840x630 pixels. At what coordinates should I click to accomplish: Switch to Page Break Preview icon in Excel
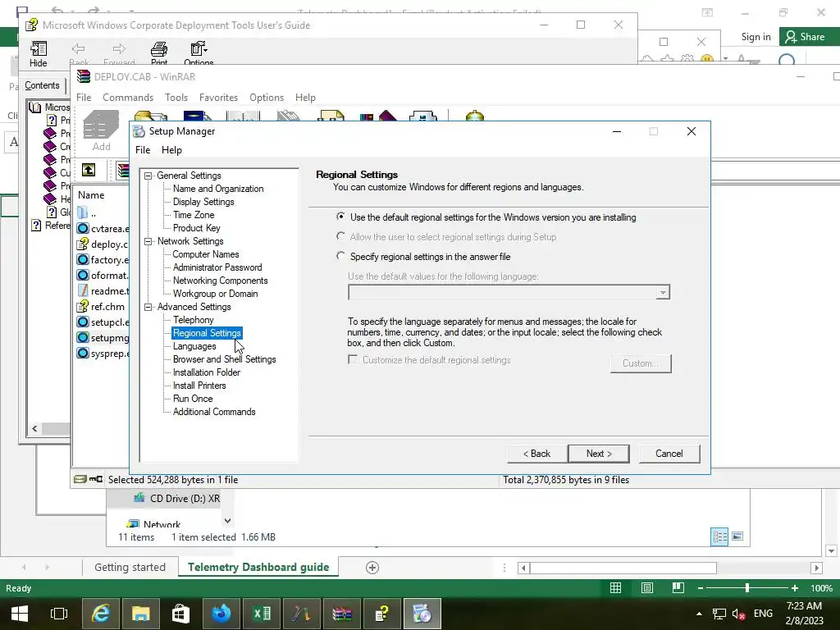tap(678, 588)
